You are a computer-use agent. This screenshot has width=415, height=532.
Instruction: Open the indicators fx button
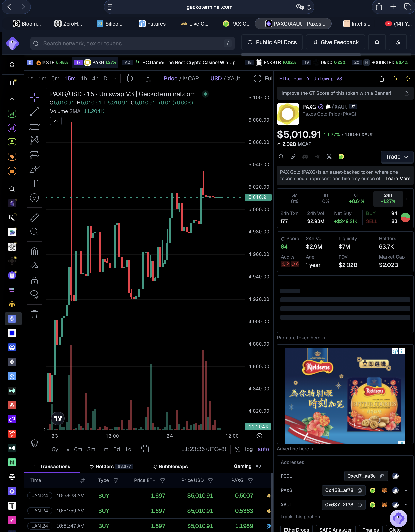click(148, 78)
